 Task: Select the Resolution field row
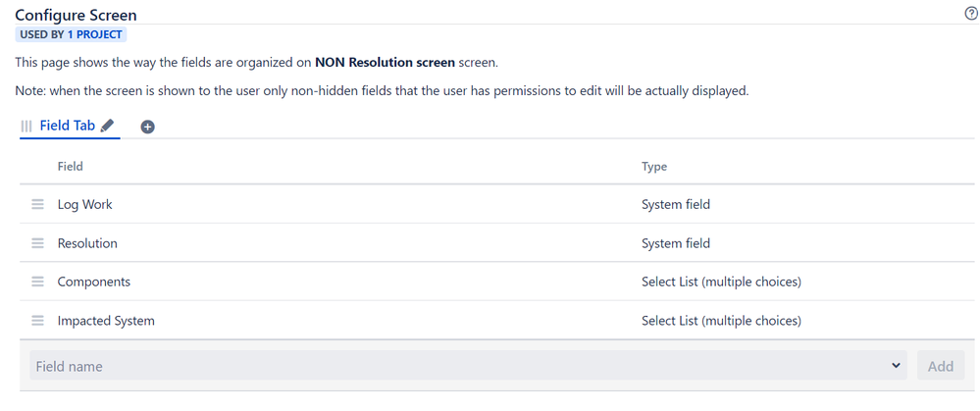[x=497, y=243]
